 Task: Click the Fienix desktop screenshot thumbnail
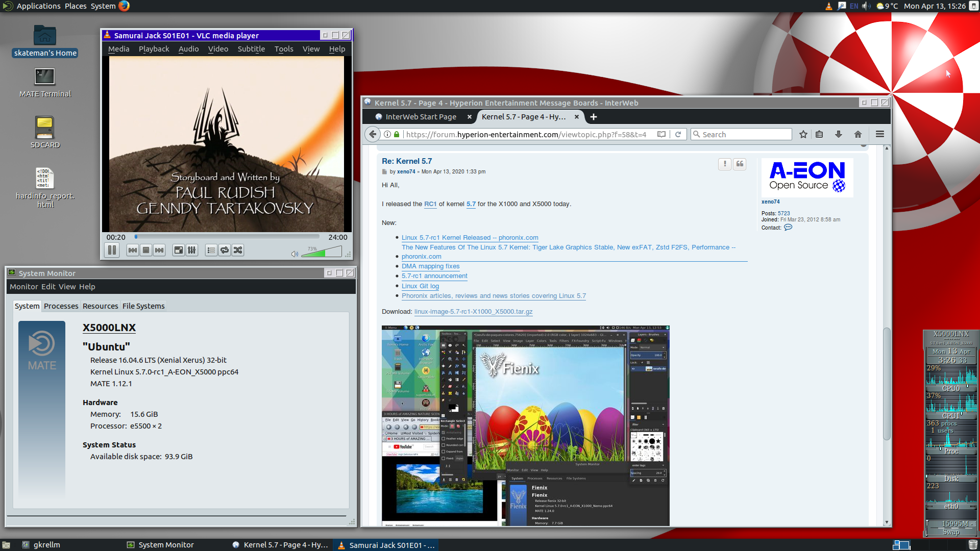point(525,425)
